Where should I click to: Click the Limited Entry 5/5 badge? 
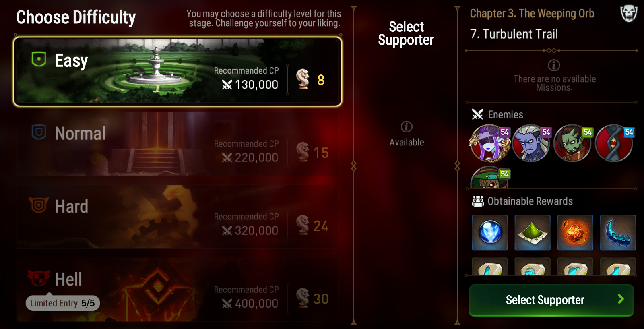[63, 303]
